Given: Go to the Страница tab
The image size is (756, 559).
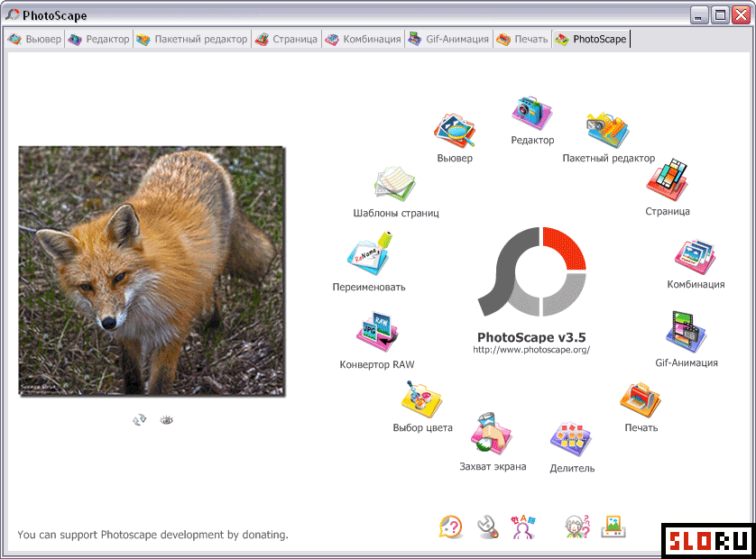Looking at the screenshot, I should (x=286, y=40).
